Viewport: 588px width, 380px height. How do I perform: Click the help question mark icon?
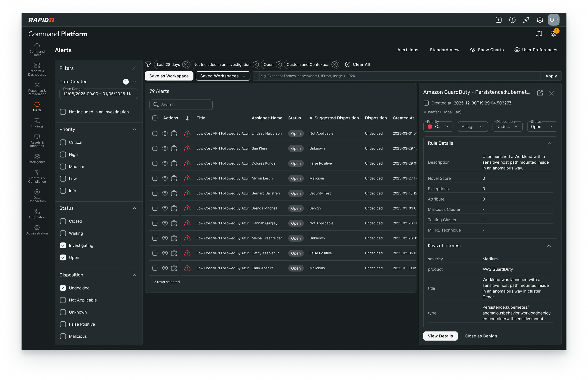[512, 20]
